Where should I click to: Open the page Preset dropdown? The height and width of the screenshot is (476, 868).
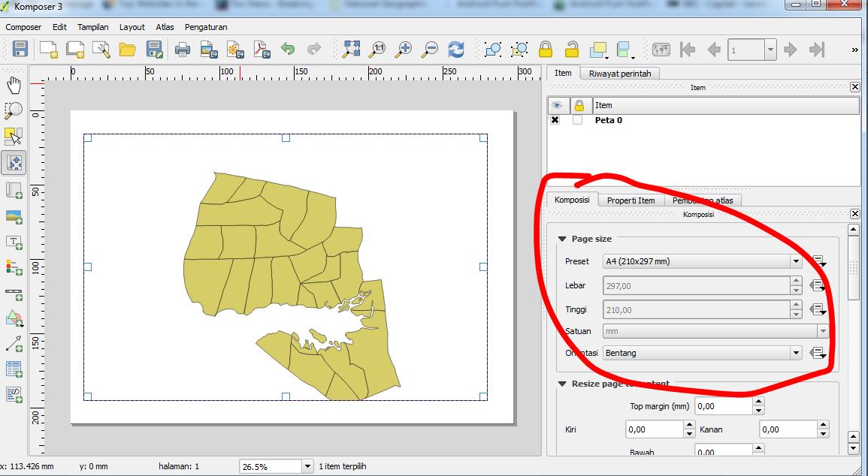tap(795, 261)
